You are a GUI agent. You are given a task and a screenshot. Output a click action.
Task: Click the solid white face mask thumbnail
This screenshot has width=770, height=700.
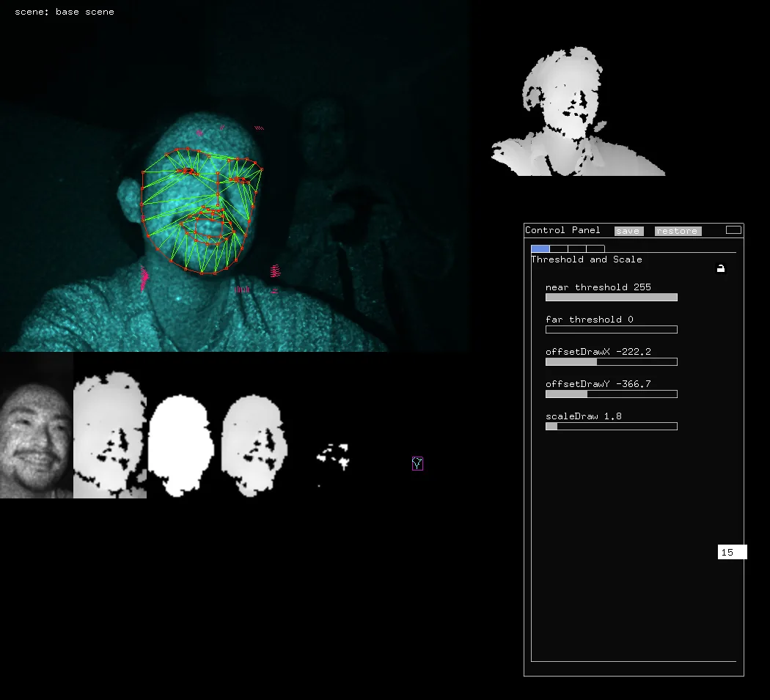pos(180,446)
